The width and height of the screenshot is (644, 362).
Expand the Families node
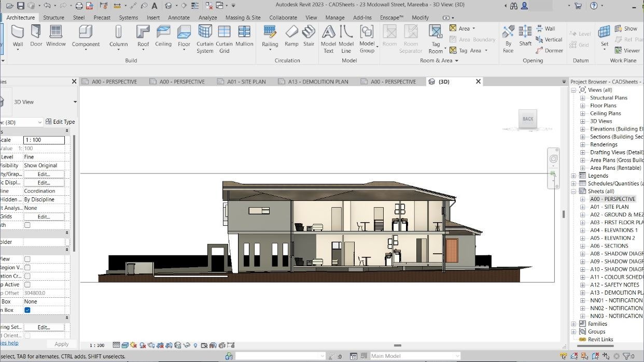click(574, 324)
